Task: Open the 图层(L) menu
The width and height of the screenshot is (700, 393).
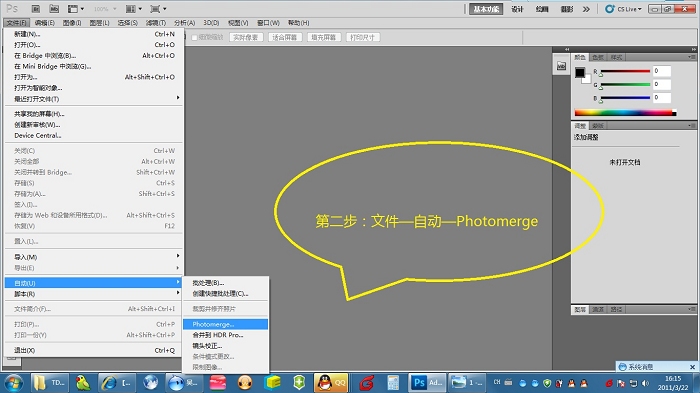Action: (x=99, y=23)
